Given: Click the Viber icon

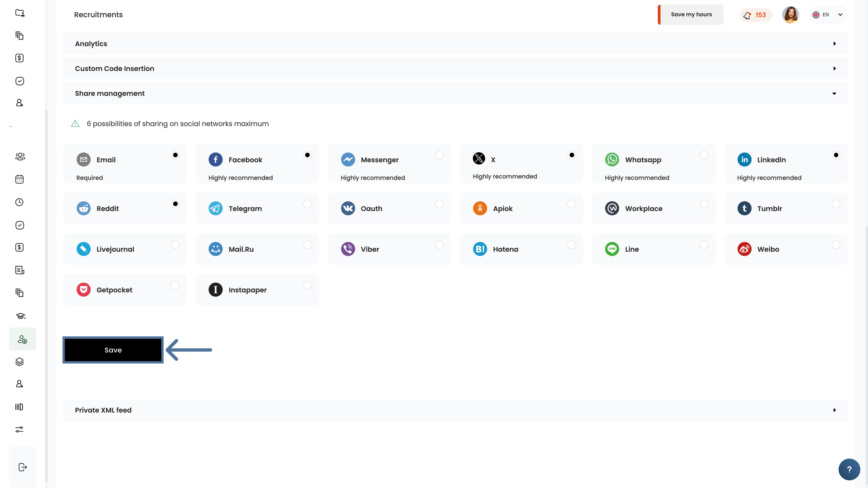Looking at the screenshot, I should (x=348, y=249).
